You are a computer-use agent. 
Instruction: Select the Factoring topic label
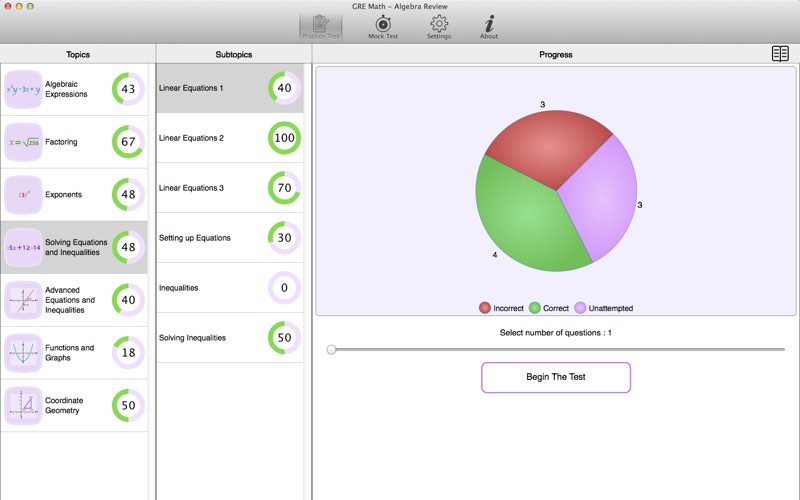(61, 142)
